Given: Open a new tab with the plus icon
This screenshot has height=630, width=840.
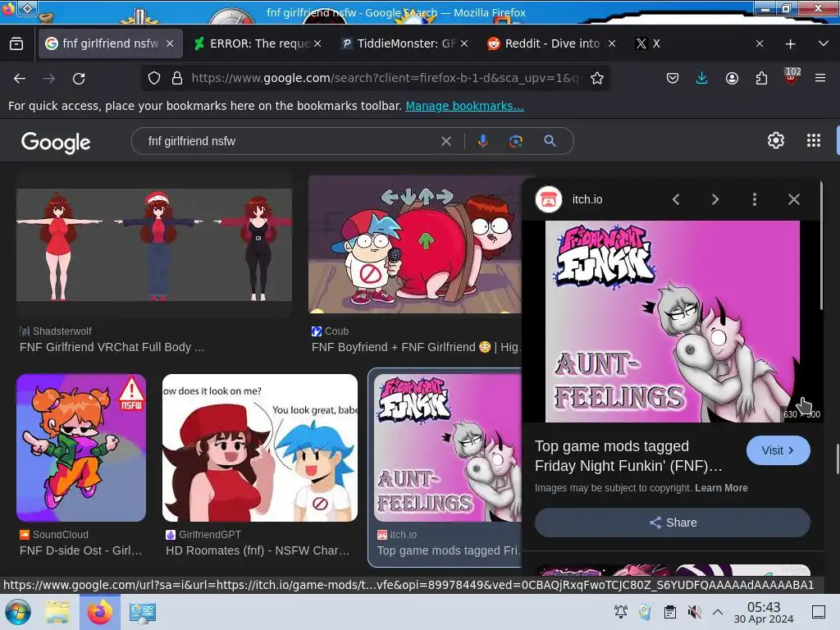Looking at the screenshot, I should click(x=790, y=43).
